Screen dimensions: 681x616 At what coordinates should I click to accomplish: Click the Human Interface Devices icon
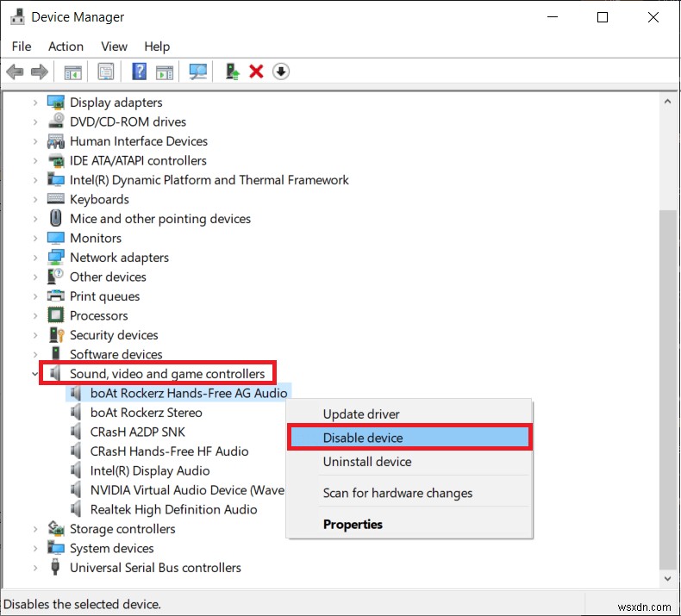(55, 141)
